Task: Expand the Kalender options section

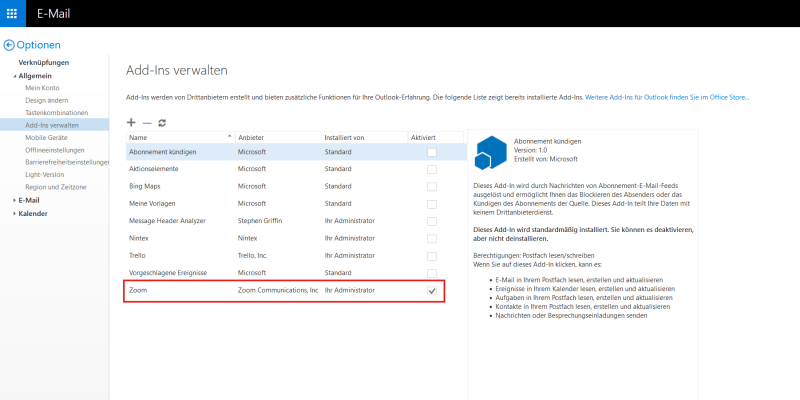Action: (x=14, y=213)
